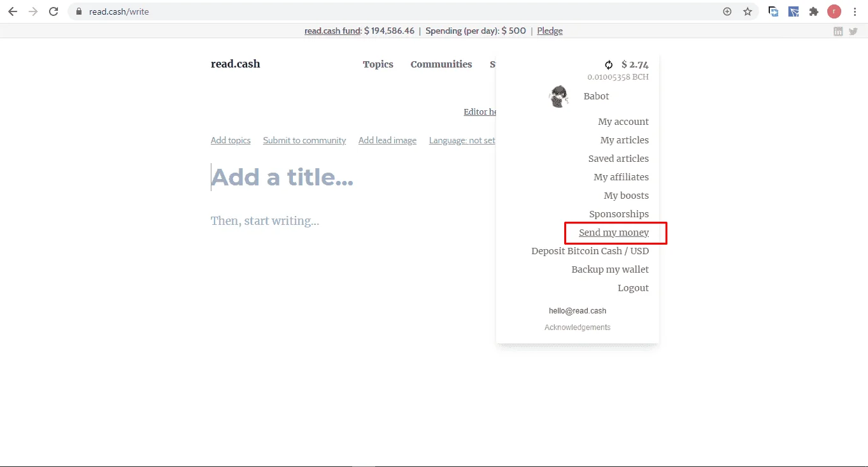Image resolution: width=868 pixels, height=467 pixels.
Task: Select Backup my wallet
Action: pos(610,269)
